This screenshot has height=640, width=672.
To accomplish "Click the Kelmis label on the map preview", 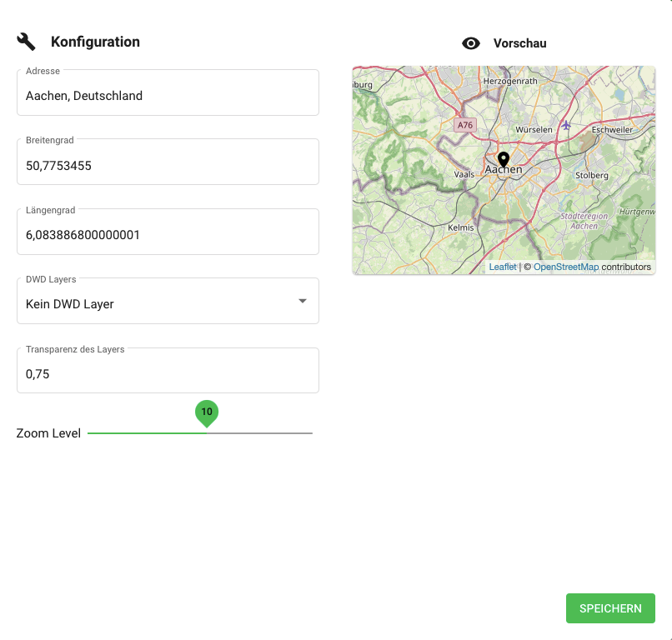I will pyautogui.click(x=460, y=227).
